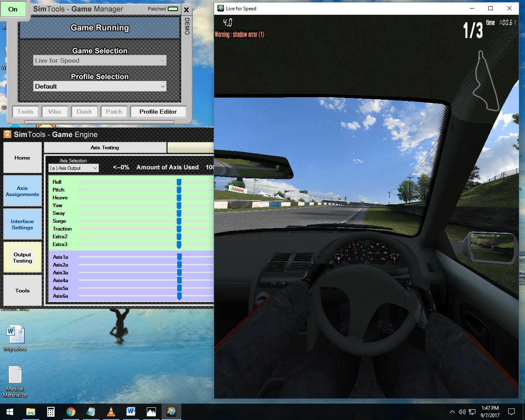Open the https.docx desktop file
The height and width of the screenshot is (420, 525).
tap(15, 338)
